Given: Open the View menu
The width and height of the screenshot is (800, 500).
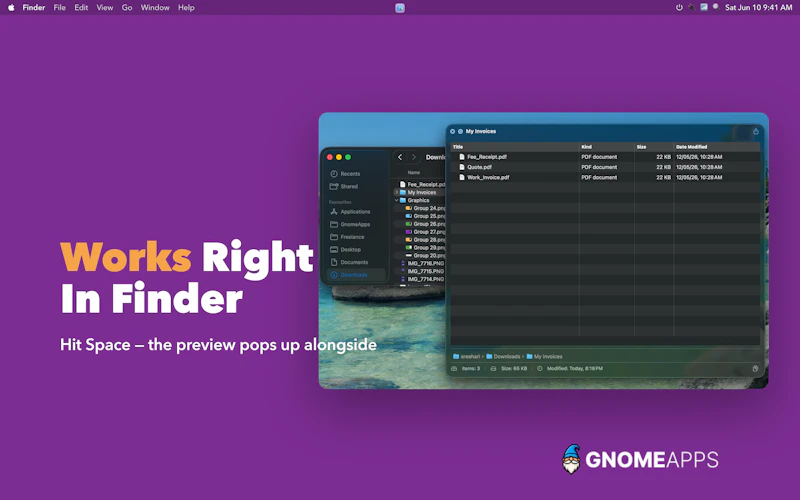Looking at the screenshot, I should tap(105, 8).
